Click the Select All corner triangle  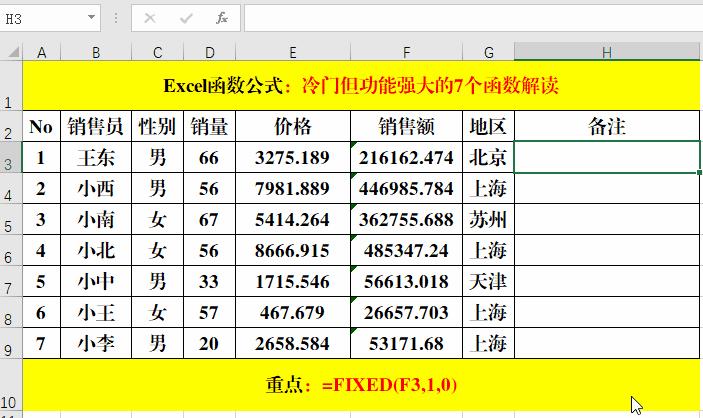point(13,52)
